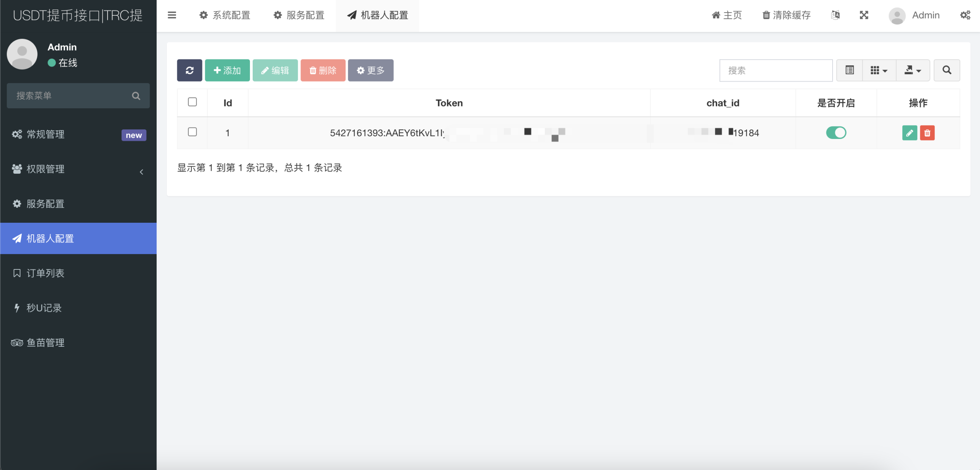Toggle the sidebar hamburger menu icon
The height and width of the screenshot is (470, 980).
172,15
